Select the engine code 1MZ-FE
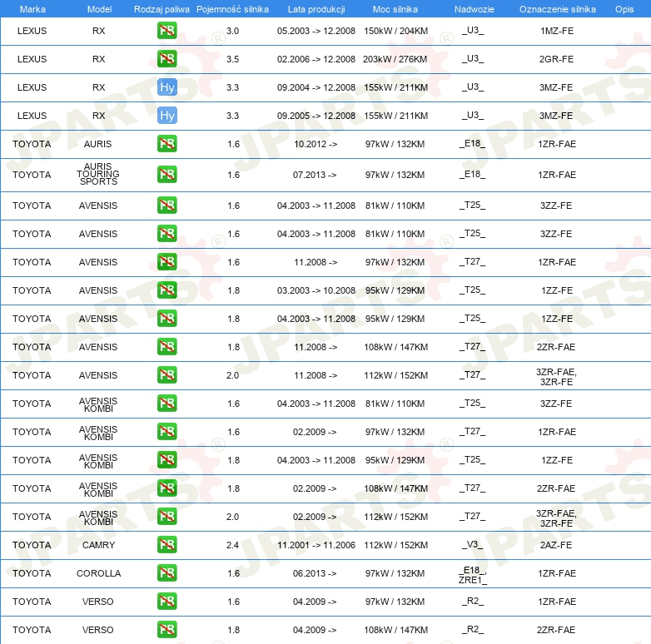Image resolution: width=651 pixels, height=644 pixels. click(x=557, y=31)
